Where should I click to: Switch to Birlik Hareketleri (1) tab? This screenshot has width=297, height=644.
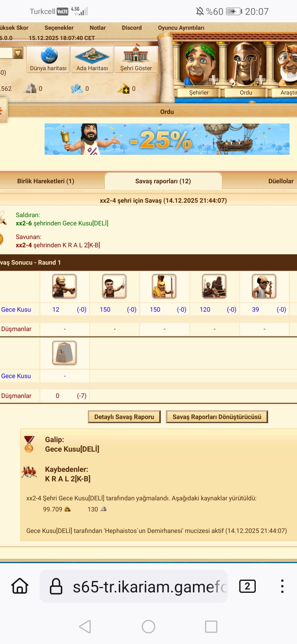46,181
